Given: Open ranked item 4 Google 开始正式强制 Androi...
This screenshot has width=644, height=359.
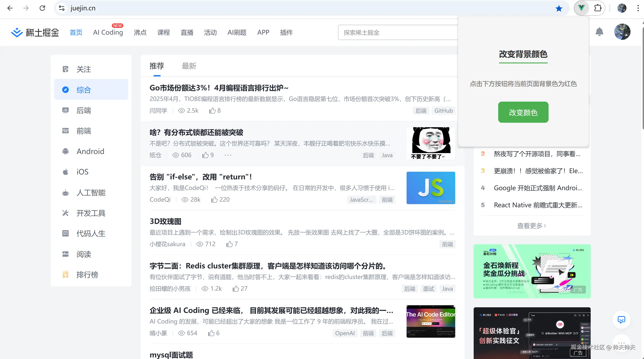Looking at the screenshot, I should pyautogui.click(x=538, y=188).
